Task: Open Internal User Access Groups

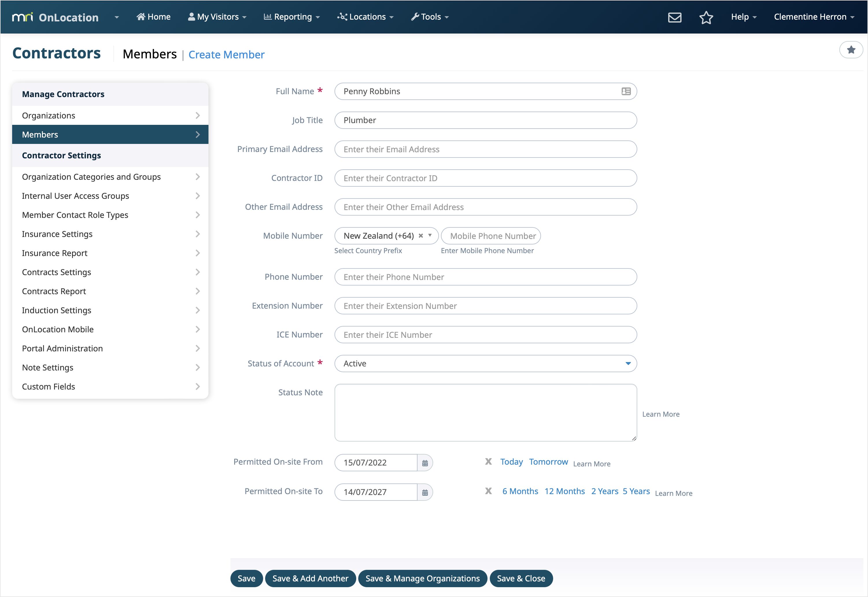Action: coord(110,196)
